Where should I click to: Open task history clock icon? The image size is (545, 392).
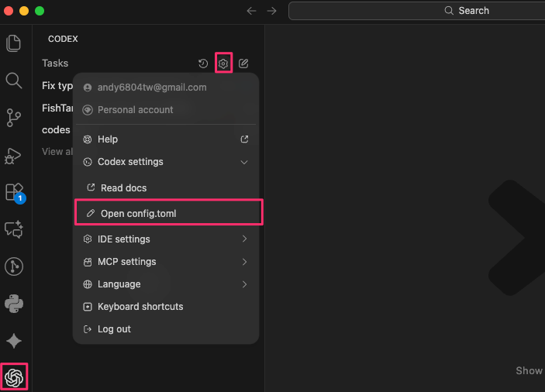pos(203,64)
